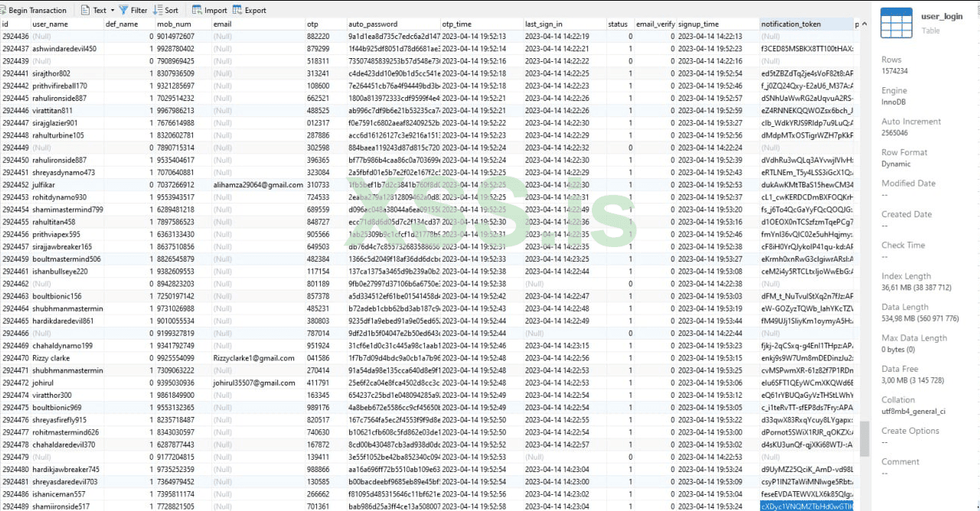Click the Engine value InnoDB
The width and height of the screenshot is (980, 511).
tap(893, 102)
